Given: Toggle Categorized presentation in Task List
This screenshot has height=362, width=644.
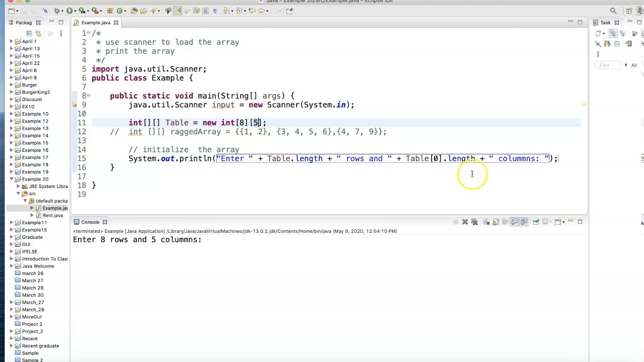Looking at the screenshot, I should (x=613, y=33).
